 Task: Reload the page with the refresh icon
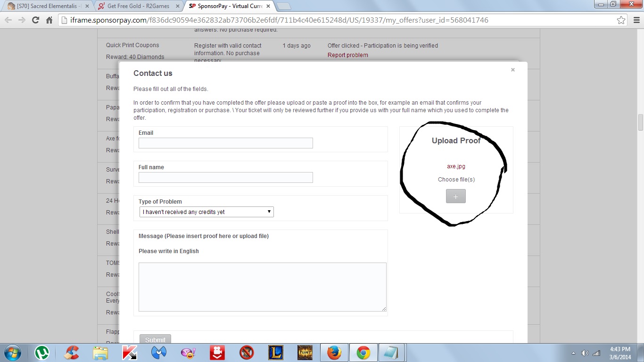click(x=35, y=20)
